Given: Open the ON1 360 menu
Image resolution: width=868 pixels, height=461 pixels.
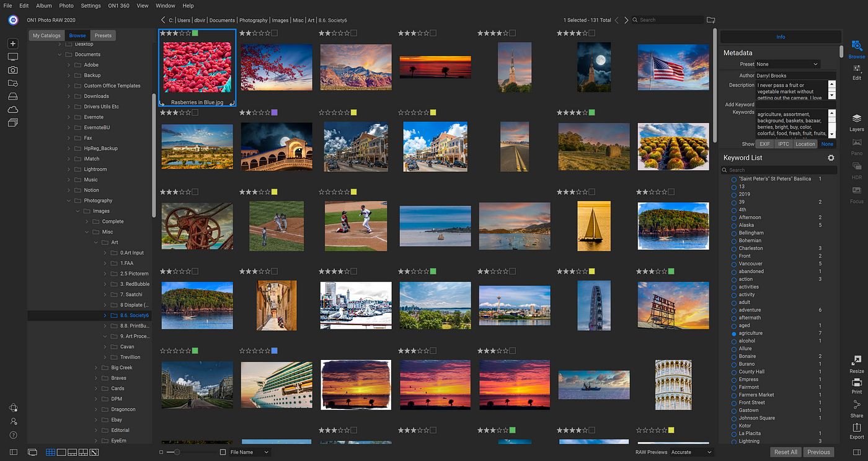Looking at the screenshot, I should (118, 6).
